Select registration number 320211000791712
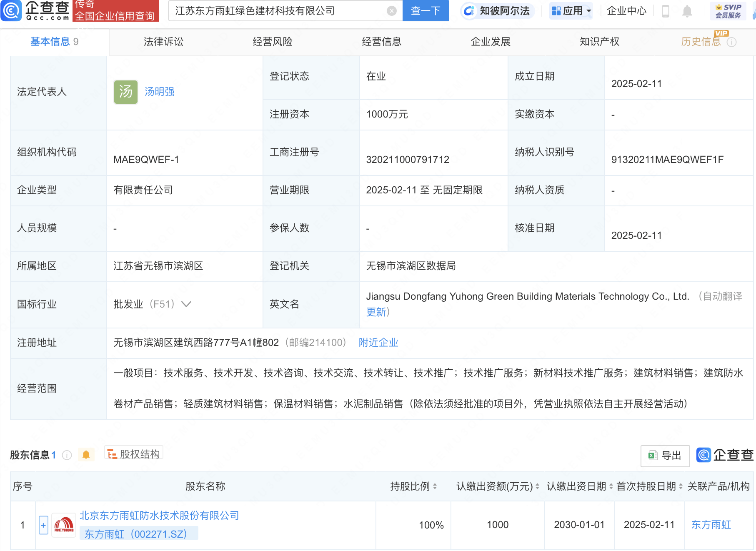 (x=408, y=160)
